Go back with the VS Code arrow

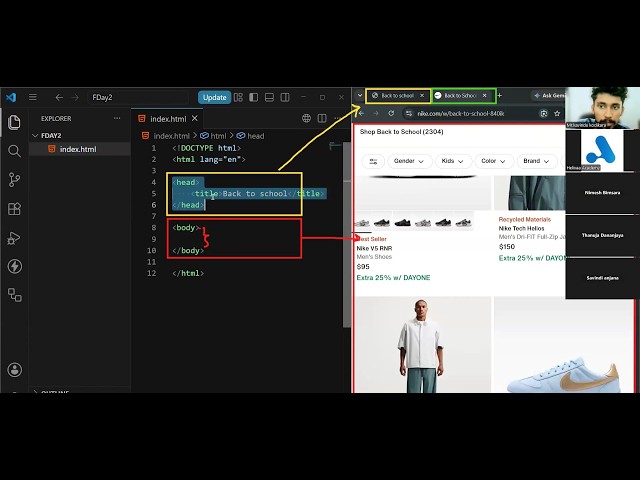[59, 97]
